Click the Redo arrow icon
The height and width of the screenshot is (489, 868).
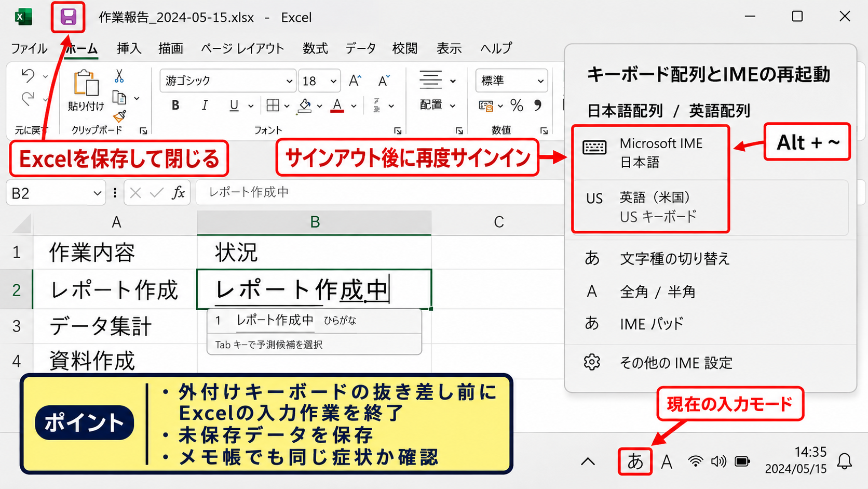click(28, 98)
